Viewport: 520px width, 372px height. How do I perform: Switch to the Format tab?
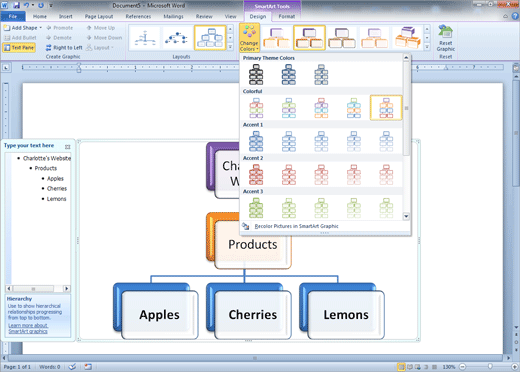pyautogui.click(x=287, y=16)
